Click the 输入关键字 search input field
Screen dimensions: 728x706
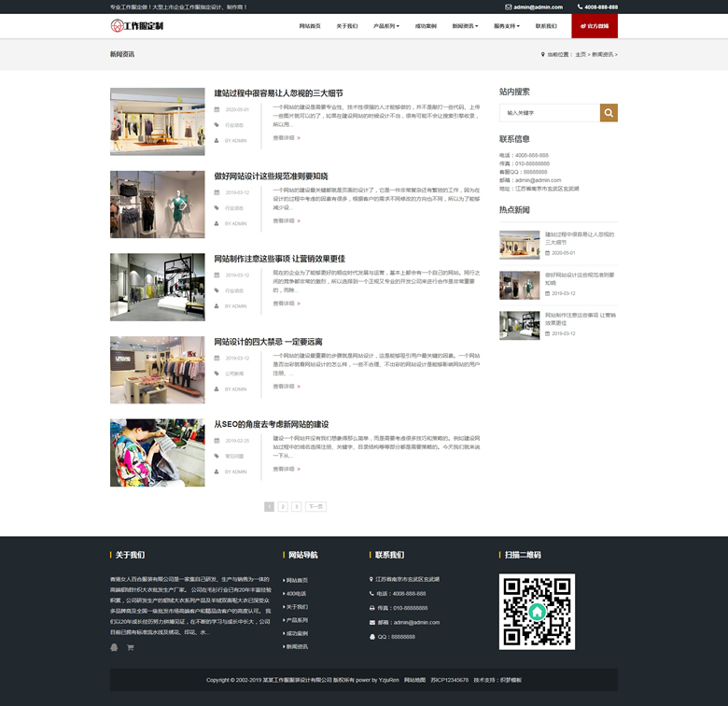coord(549,113)
